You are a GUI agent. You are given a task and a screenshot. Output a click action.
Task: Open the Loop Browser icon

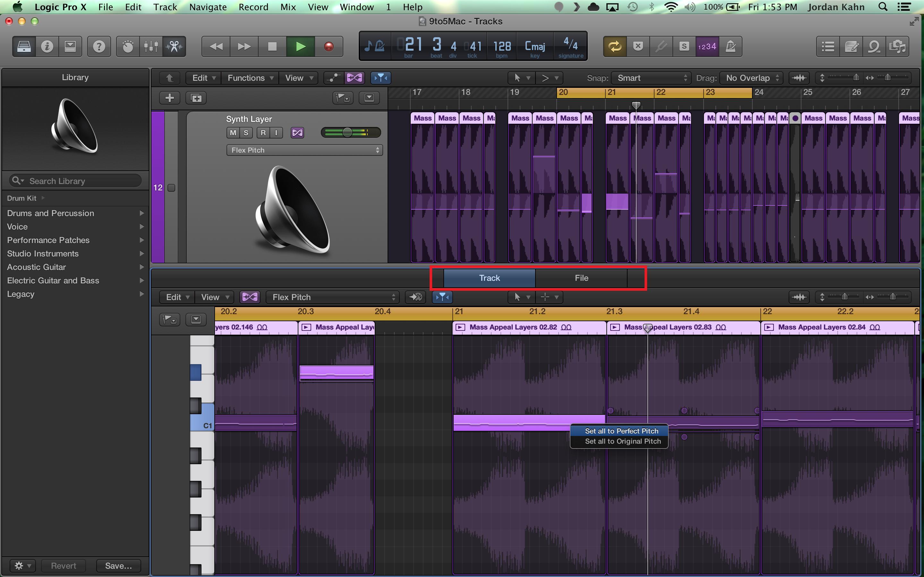click(874, 46)
